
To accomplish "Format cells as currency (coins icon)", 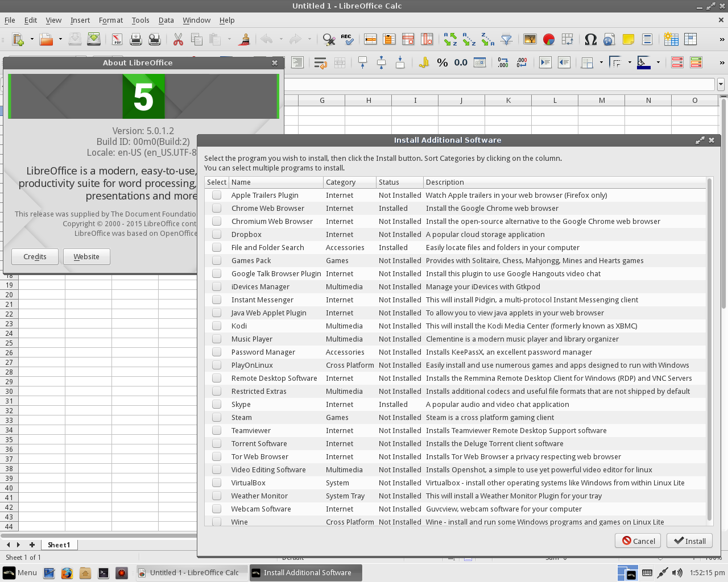I will [424, 63].
